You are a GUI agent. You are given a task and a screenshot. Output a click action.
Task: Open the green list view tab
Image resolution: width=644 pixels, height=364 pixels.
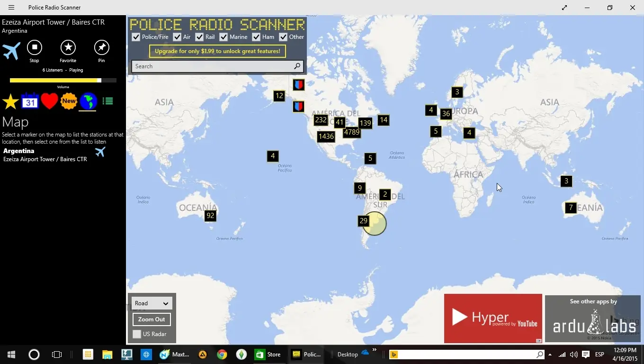pos(108,101)
